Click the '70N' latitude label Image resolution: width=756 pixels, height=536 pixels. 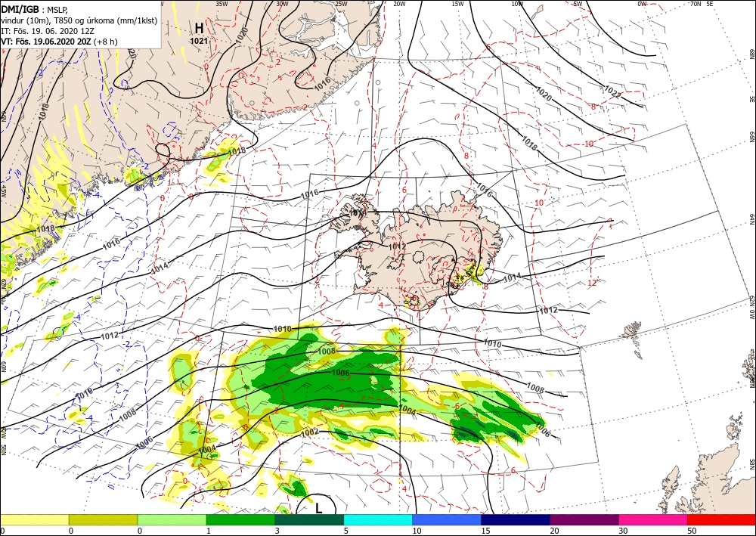point(696,4)
